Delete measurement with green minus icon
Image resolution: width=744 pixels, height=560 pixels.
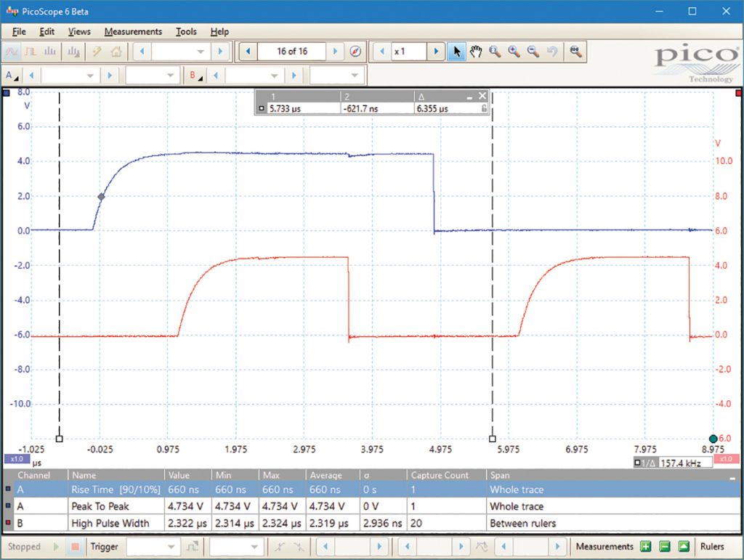pos(665,547)
